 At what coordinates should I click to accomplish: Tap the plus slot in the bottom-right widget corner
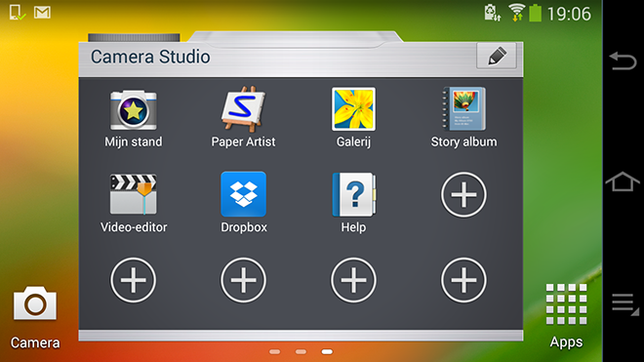click(463, 280)
